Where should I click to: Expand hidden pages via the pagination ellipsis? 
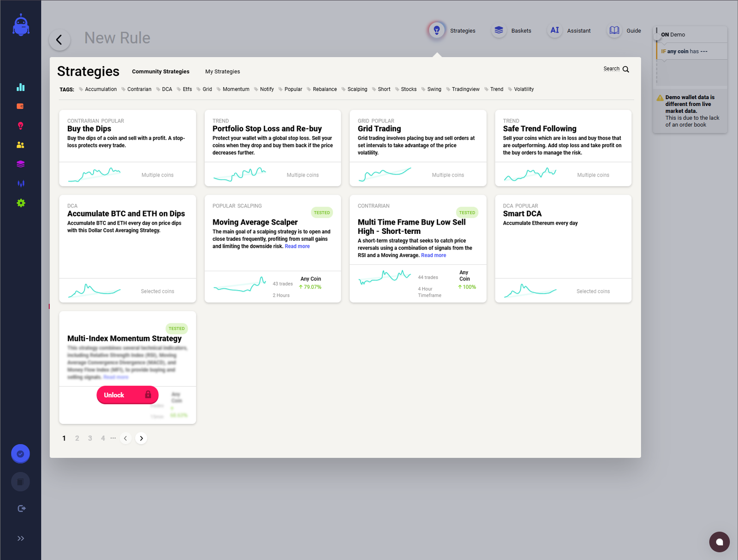pos(113,438)
